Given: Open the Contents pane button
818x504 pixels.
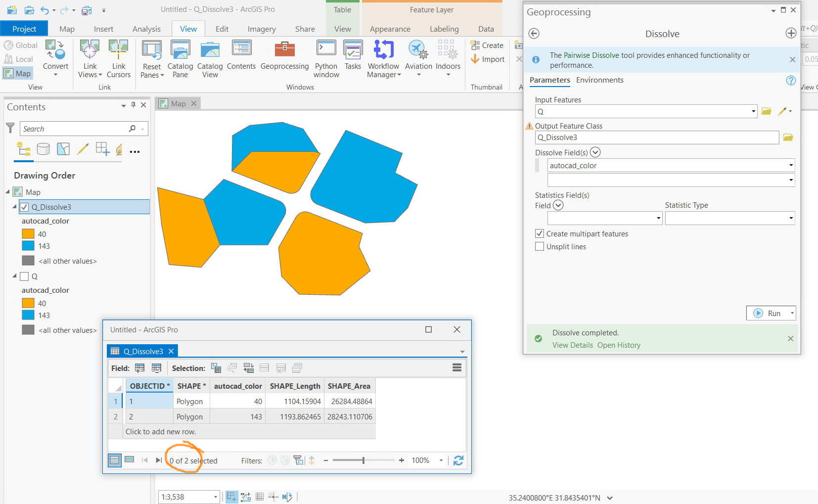Looking at the screenshot, I should 241,55.
